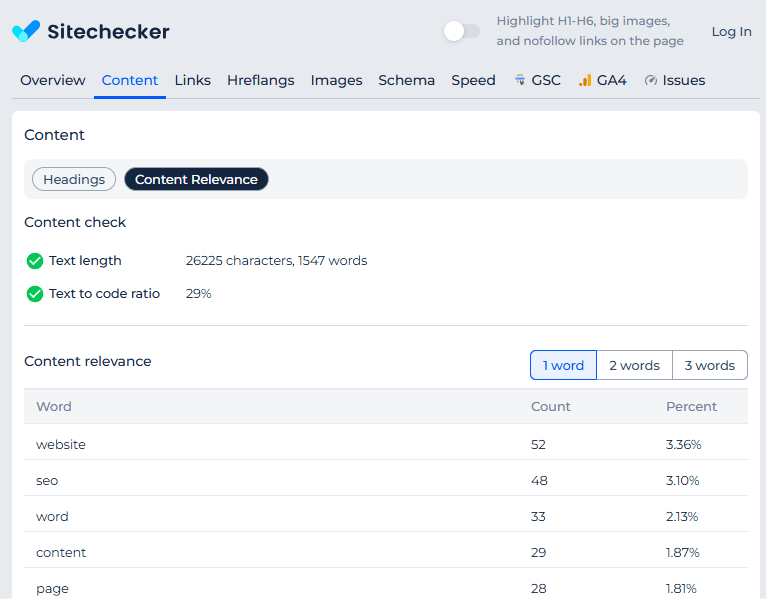Switch to the Overview tab

[53, 80]
